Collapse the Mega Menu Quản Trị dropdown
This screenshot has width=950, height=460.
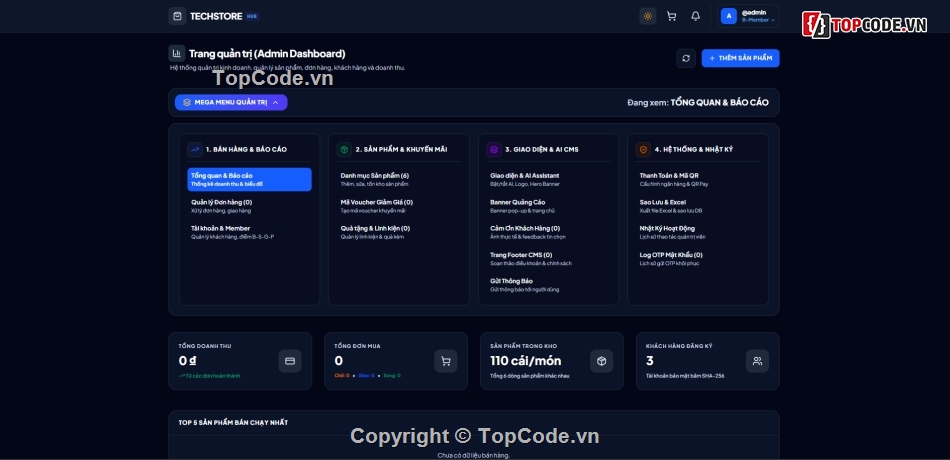pos(231,102)
